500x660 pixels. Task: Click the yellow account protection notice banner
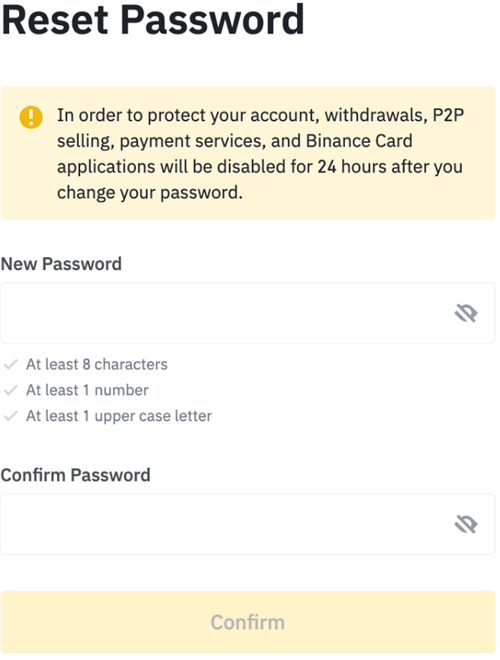pos(248,153)
